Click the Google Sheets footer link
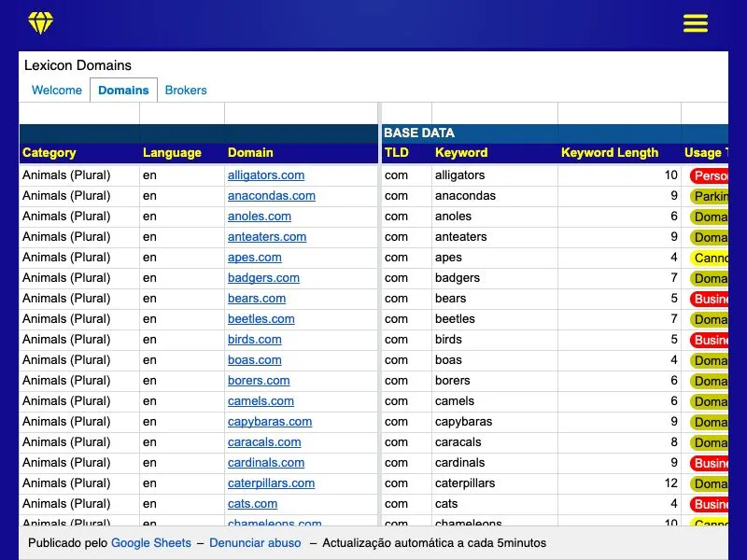Image resolution: width=747 pixels, height=560 pixels. pyautogui.click(x=151, y=543)
